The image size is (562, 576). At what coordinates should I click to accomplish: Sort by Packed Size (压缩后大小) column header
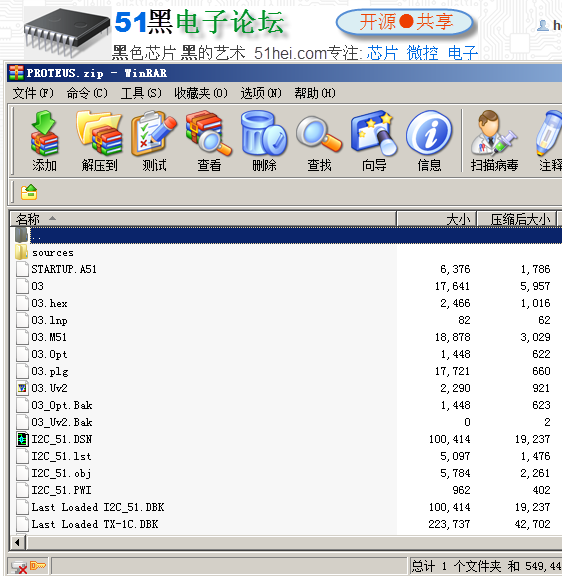(517, 219)
